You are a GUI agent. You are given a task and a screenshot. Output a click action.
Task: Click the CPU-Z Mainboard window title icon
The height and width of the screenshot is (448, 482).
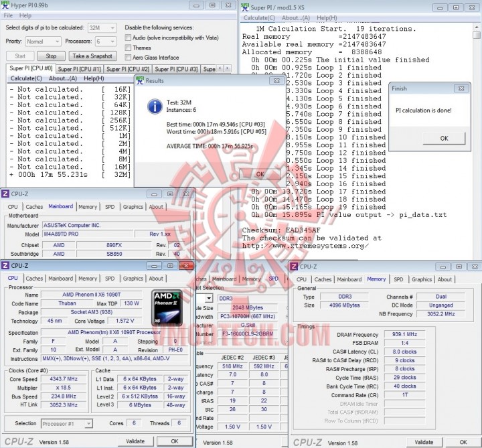(x=5, y=194)
